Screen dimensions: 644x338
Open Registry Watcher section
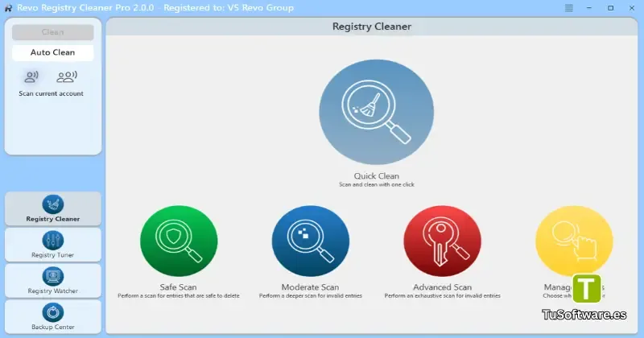tap(53, 281)
